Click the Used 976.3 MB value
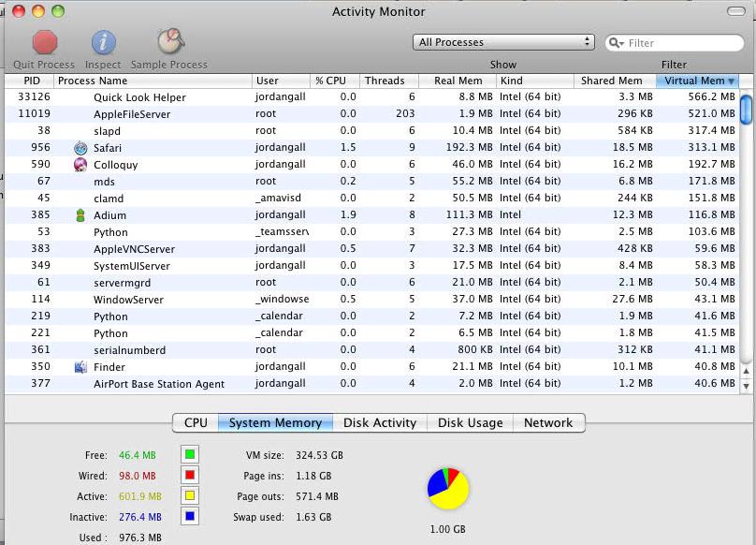 (x=140, y=538)
